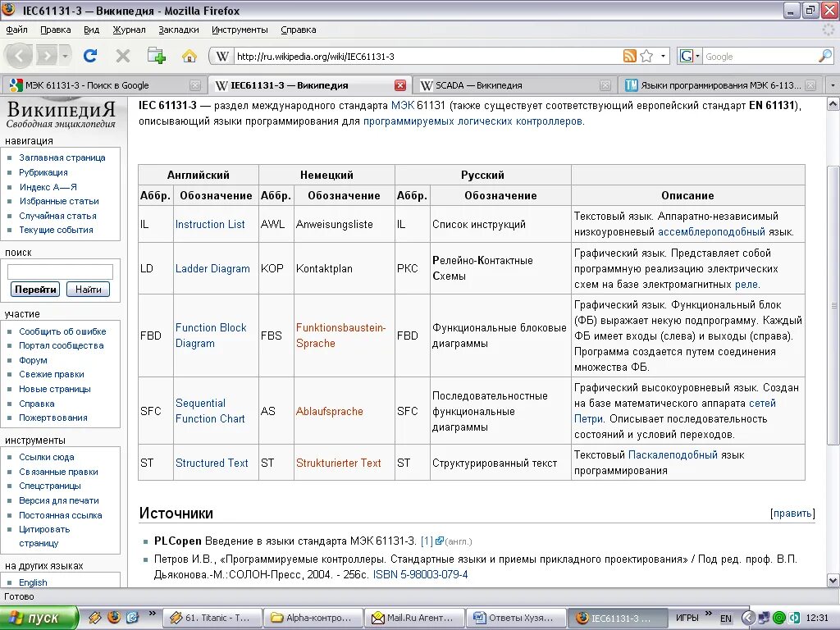This screenshot has width=840, height=630.
Task: Reload the page with the Refresh icon
Action: coord(90,56)
